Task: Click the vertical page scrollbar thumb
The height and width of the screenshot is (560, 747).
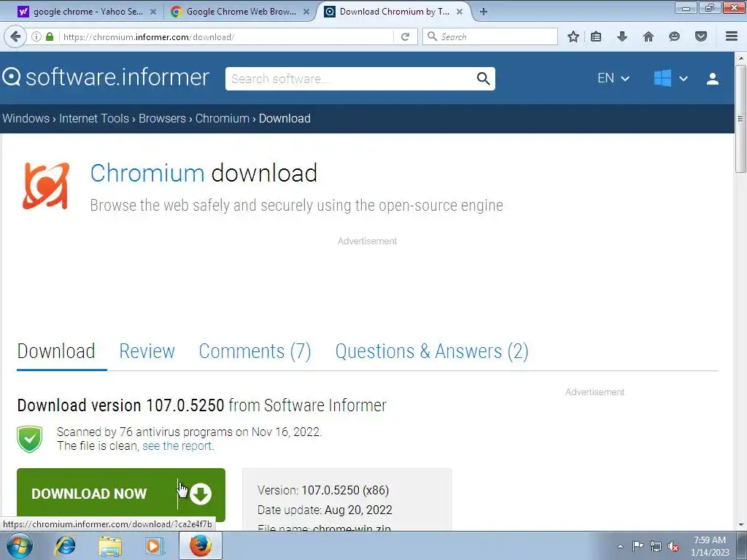Action: tap(740, 119)
